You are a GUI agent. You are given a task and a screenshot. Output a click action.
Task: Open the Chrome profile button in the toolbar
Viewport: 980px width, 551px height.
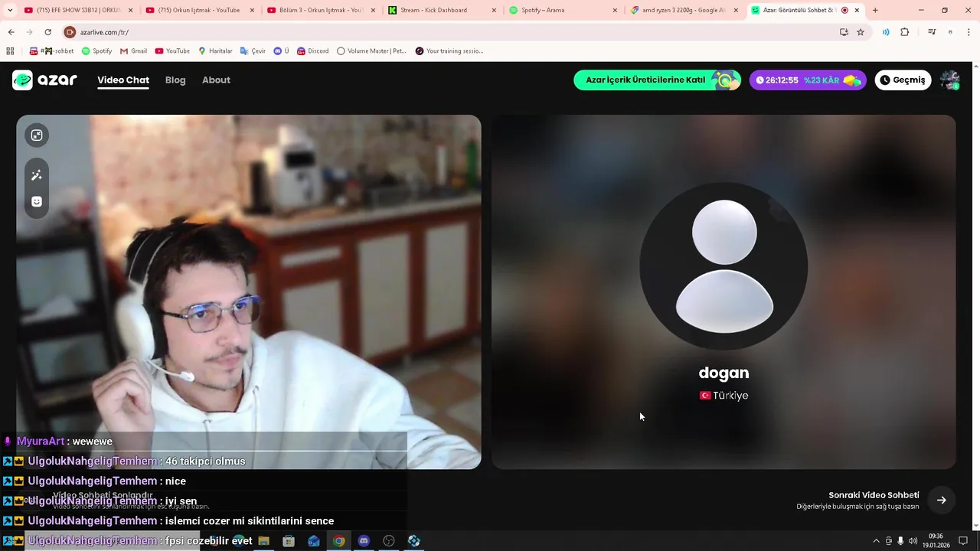[x=950, y=32]
